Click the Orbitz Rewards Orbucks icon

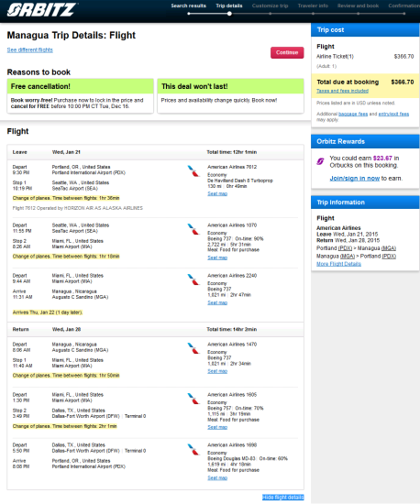pyautogui.click(x=320, y=161)
